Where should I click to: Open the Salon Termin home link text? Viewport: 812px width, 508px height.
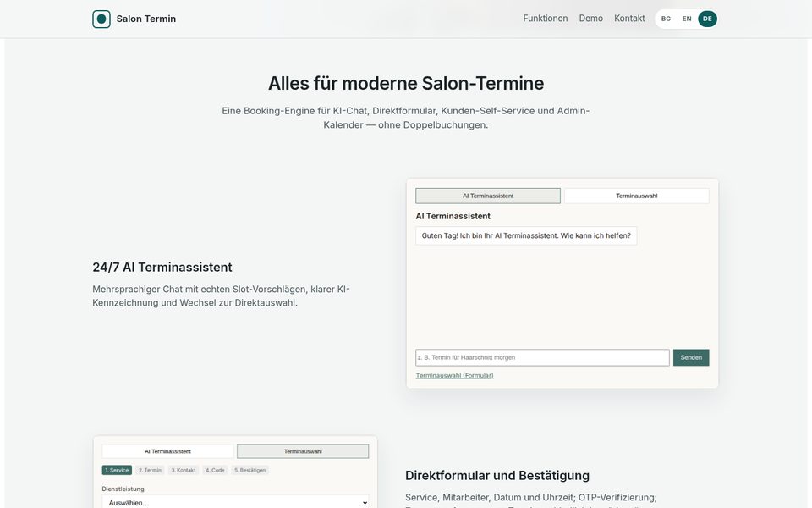coord(146,19)
